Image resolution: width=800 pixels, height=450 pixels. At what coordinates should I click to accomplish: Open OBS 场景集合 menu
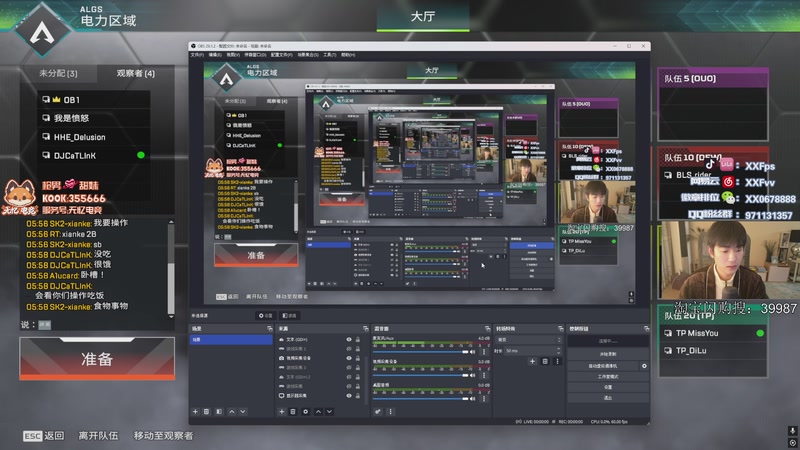point(308,55)
